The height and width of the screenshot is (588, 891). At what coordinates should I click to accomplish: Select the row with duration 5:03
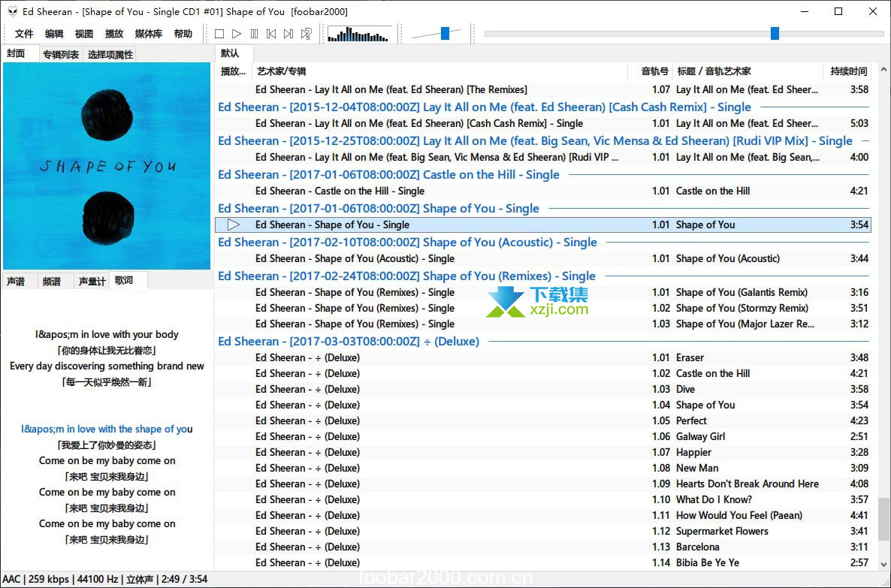pos(542,123)
